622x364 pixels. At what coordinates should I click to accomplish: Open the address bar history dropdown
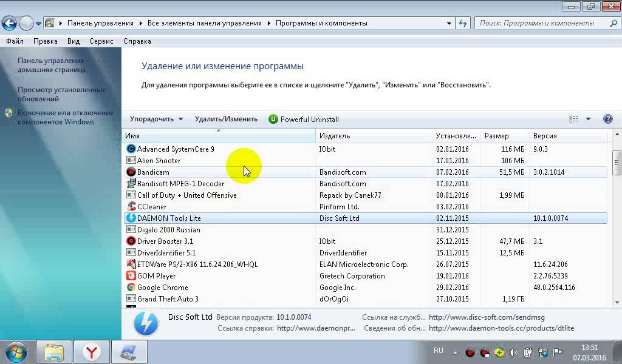point(449,24)
